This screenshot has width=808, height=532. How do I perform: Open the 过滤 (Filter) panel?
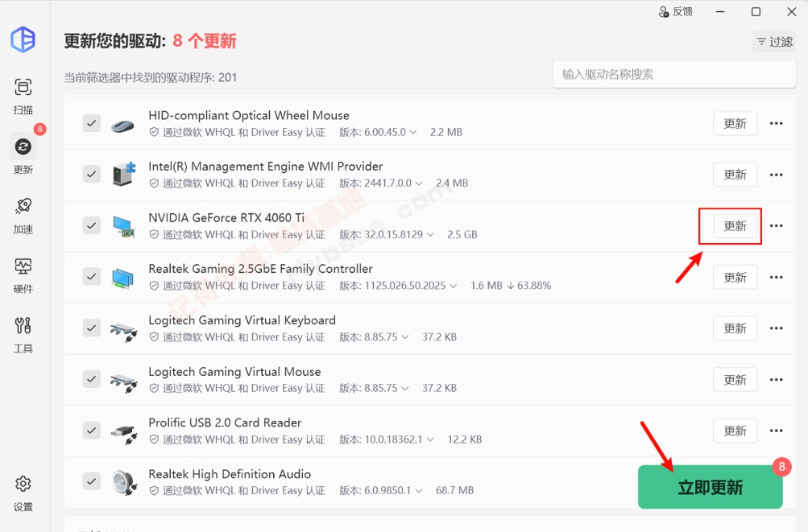[773, 41]
